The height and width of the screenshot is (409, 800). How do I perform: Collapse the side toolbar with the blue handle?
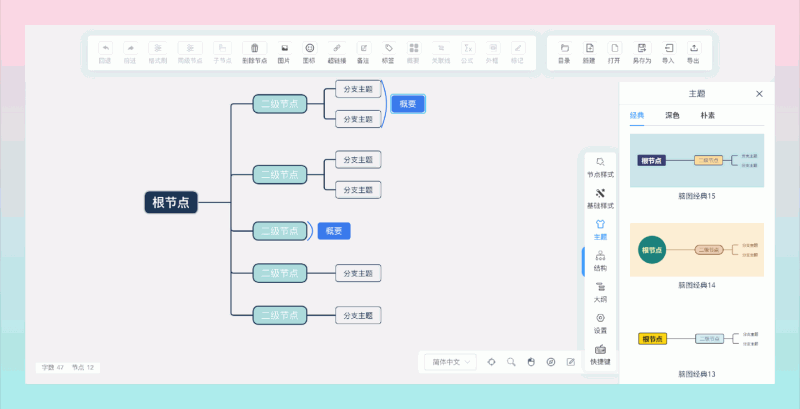pyautogui.click(x=583, y=261)
